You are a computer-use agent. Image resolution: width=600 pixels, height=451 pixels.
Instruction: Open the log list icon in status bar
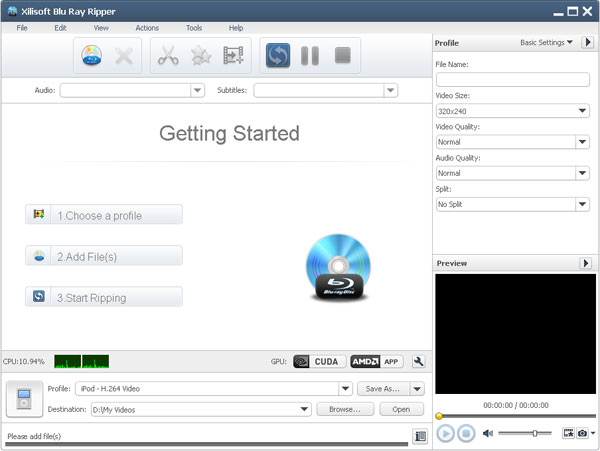420,436
